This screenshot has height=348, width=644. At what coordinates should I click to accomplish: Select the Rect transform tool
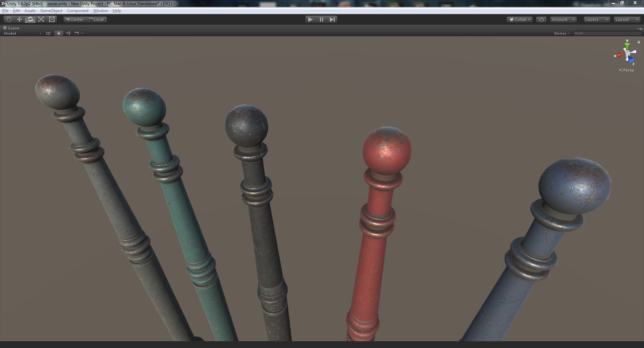coord(52,19)
